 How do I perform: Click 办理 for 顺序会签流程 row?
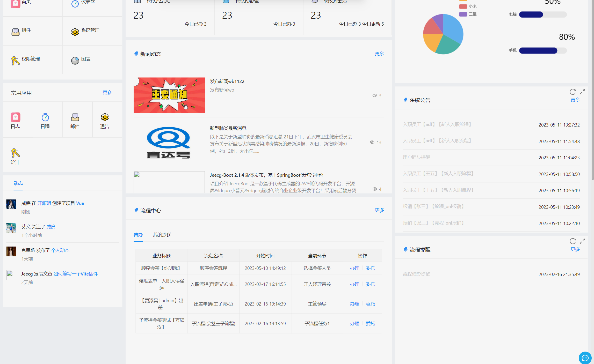[354, 268]
